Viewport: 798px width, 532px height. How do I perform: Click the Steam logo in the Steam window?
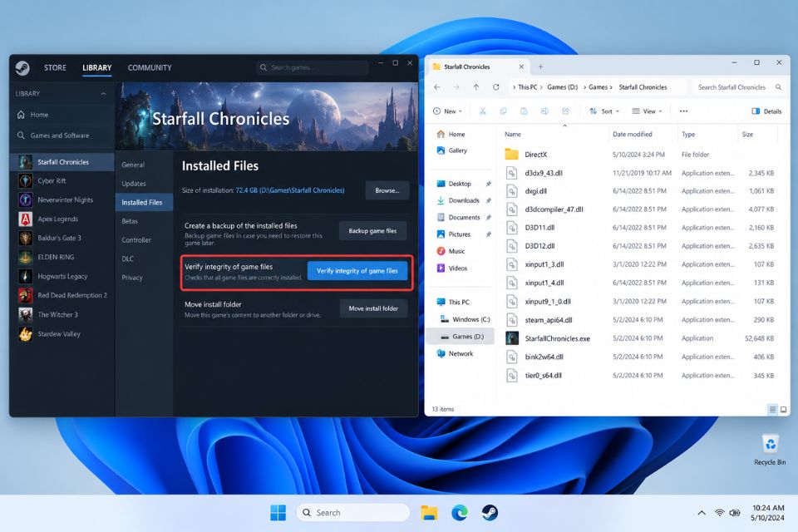[22, 67]
